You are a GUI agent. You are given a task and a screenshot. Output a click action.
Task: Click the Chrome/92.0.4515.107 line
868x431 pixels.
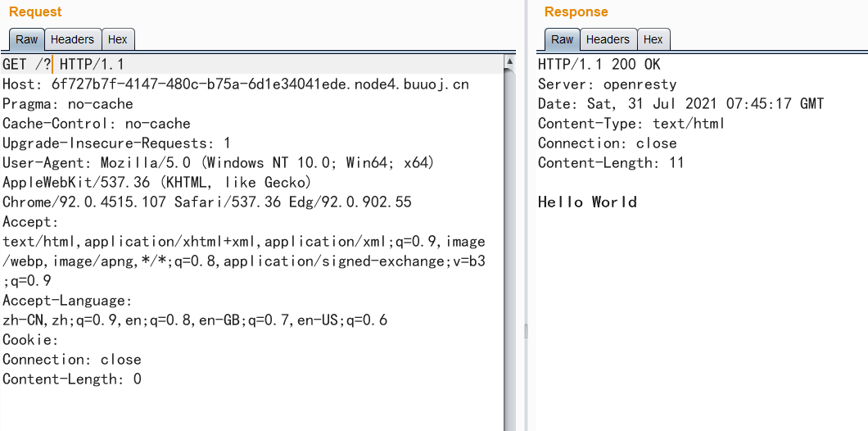tap(207, 202)
